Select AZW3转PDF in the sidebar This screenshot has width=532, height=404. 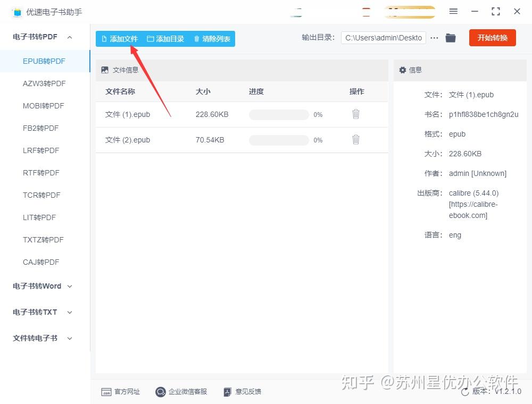pos(44,83)
